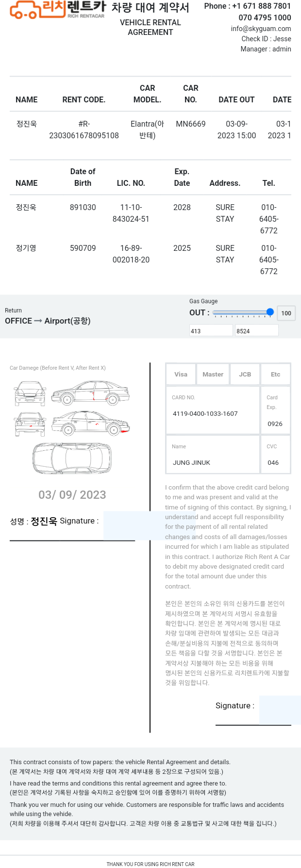The height and width of the screenshot is (868, 301).
Task: Adjust the Gas Gauge OUT slider handle
Action: click(270, 312)
